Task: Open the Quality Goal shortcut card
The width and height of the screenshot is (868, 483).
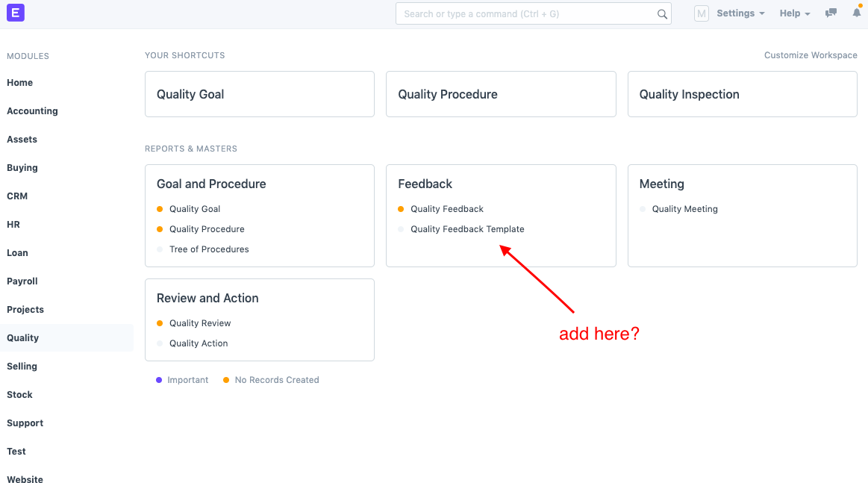Action: [x=259, y=94]
